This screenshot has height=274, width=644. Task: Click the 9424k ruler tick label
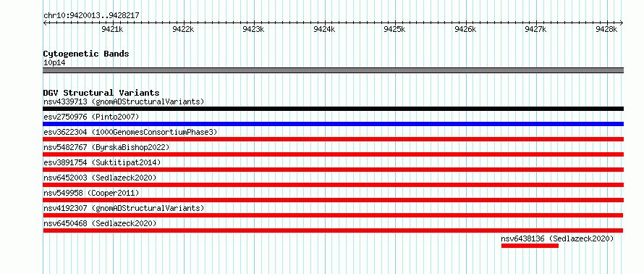coord(324,29)
